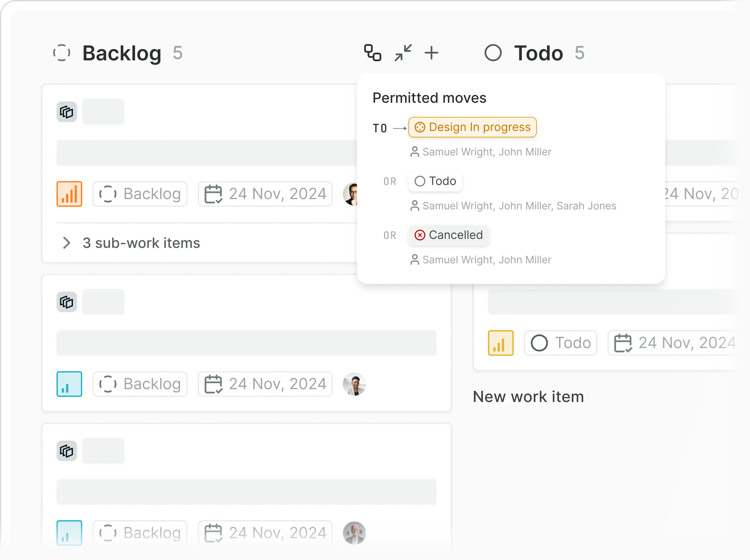The width and height of the screenshot is (750, 560).
Task: Click the yellow priority indicator on the Todo card
Action: point(501,343)
